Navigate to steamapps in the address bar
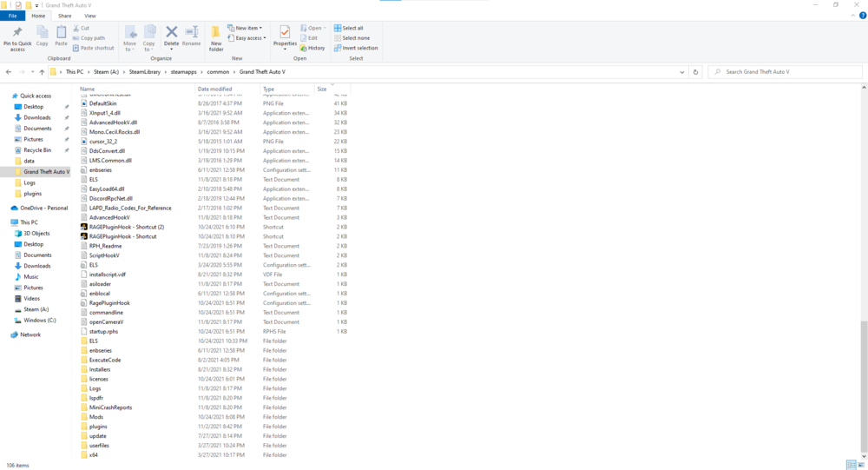Image resolution: width=868 pixels, height=470 pixels. click(183, 72)
